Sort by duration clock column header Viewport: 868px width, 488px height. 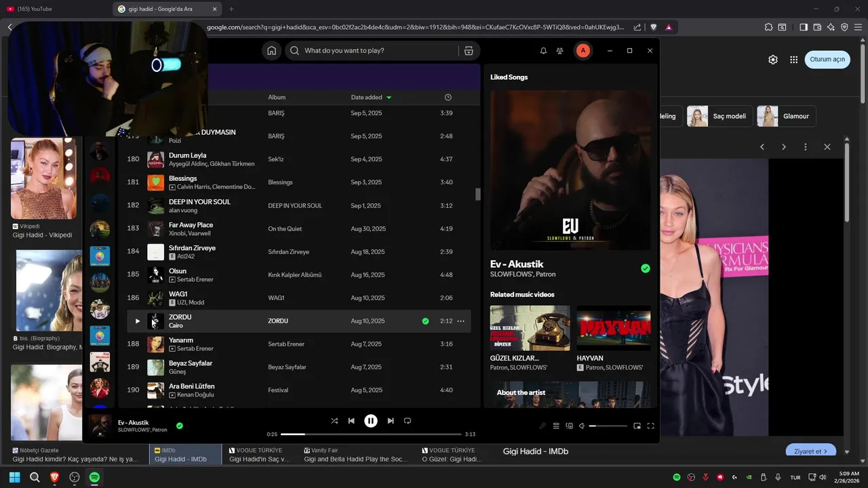(x=448, y=98)
